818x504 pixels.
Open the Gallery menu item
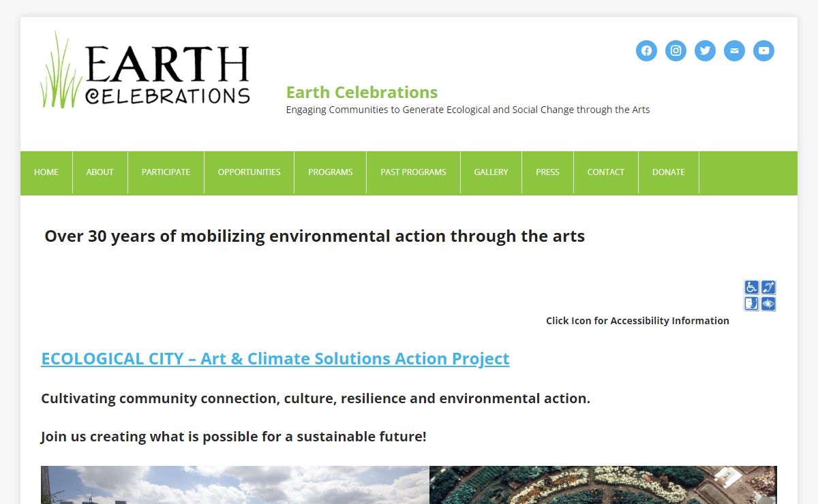pyautogui.click(x=491, y=172)
